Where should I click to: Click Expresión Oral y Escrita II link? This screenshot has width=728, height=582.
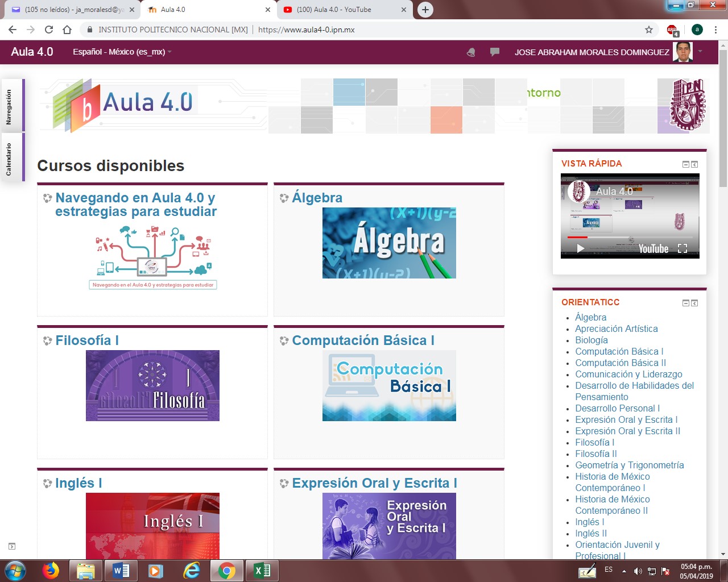628,431
